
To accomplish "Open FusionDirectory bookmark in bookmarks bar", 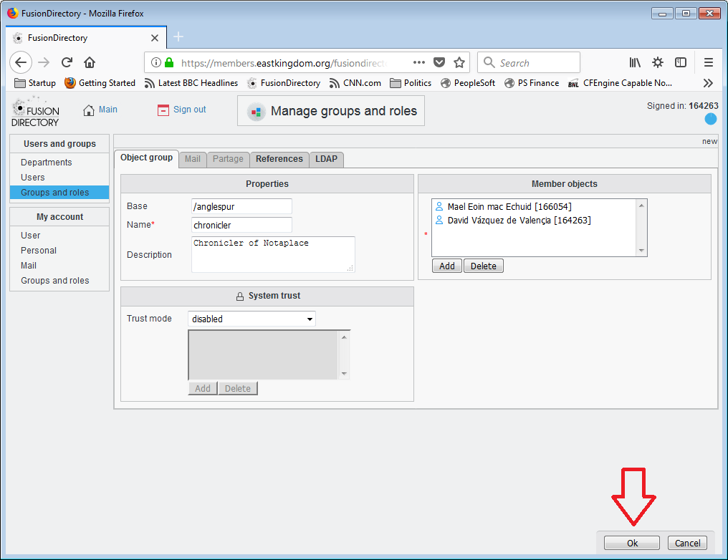I will [x=284, y=83].
